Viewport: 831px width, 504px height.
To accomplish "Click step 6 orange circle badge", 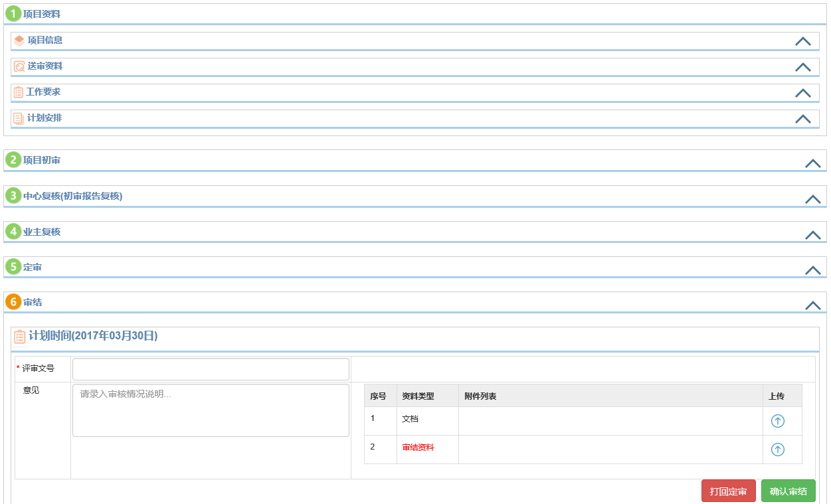I will click(x=13, y=302).
